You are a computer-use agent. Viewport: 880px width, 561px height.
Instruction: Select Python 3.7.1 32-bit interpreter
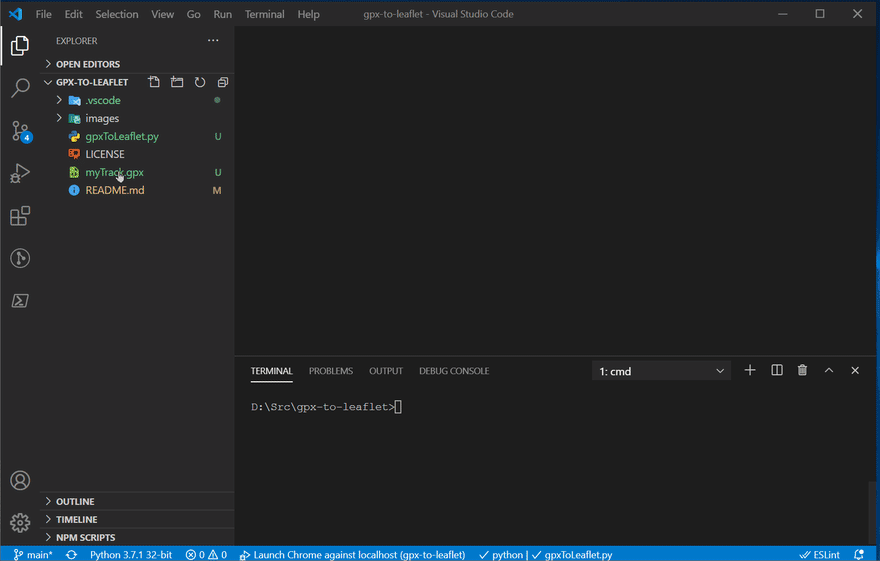[x=131, y=554]
